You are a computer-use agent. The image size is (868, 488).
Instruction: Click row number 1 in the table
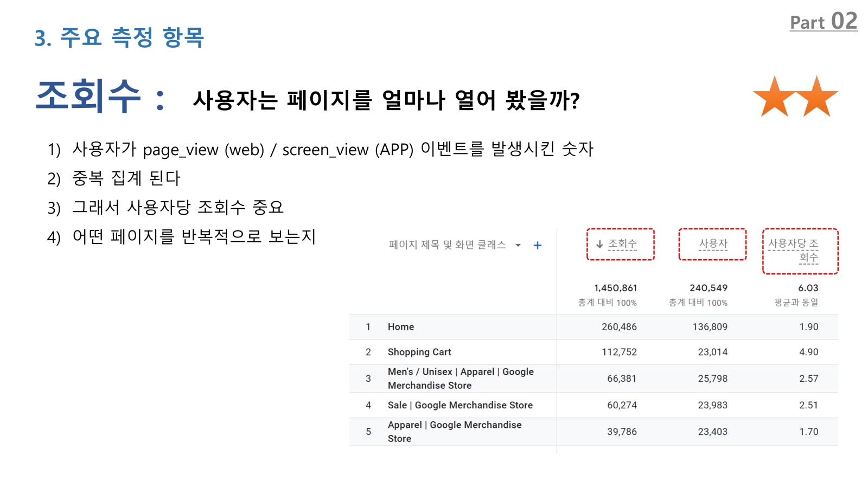368,327
